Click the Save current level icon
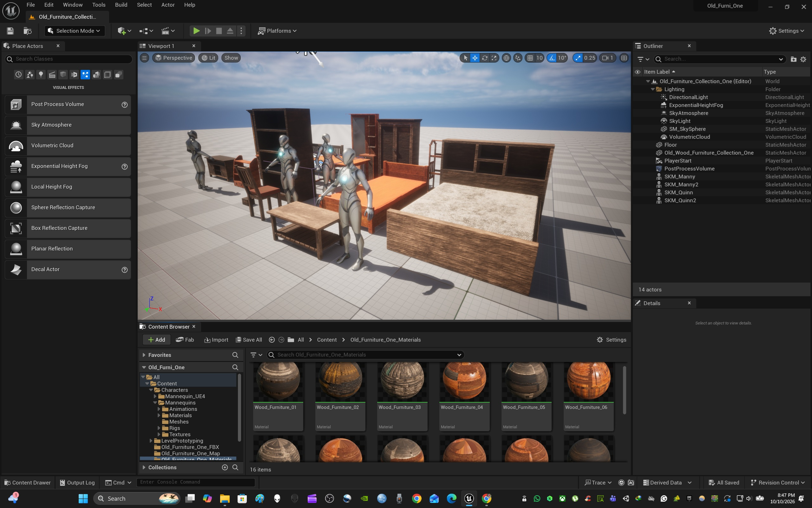 click(10, 31)
